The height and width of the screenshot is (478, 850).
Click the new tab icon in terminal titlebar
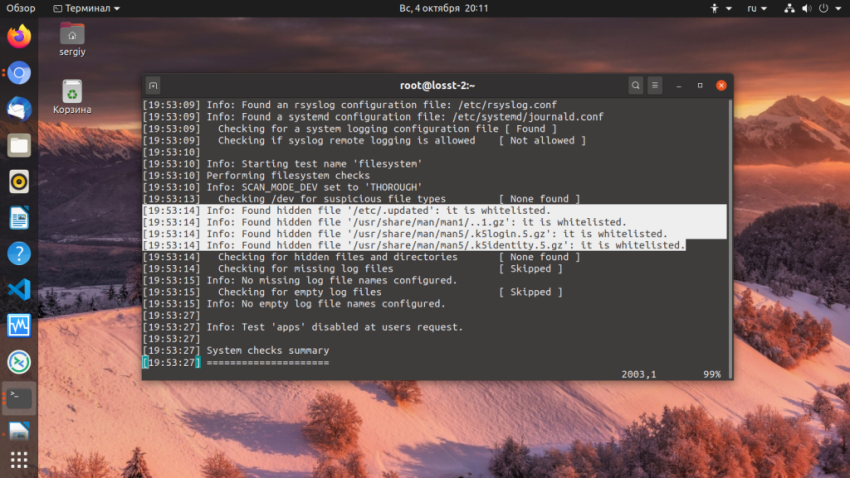pos(153,86)
